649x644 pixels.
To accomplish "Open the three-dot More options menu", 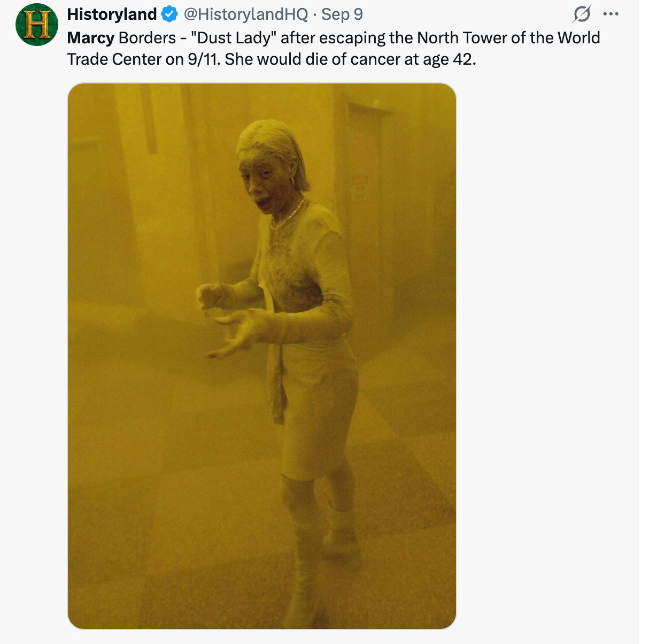I will coord(611,14).
